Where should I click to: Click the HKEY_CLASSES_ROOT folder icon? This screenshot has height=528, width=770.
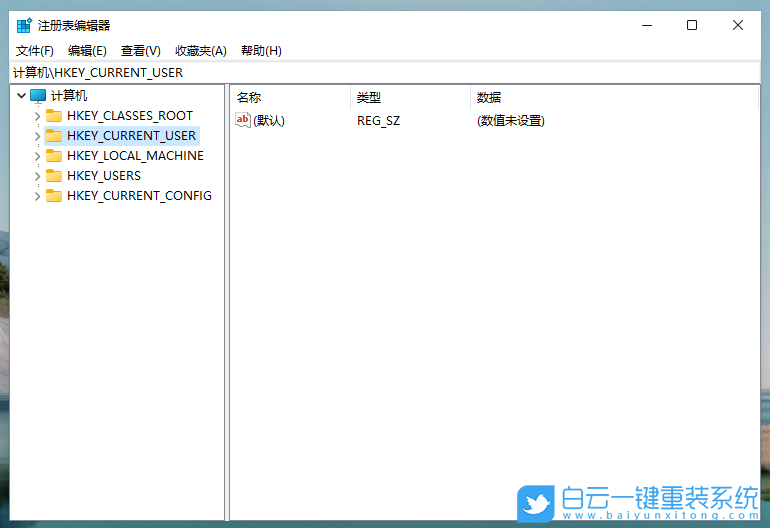(54, 116)
